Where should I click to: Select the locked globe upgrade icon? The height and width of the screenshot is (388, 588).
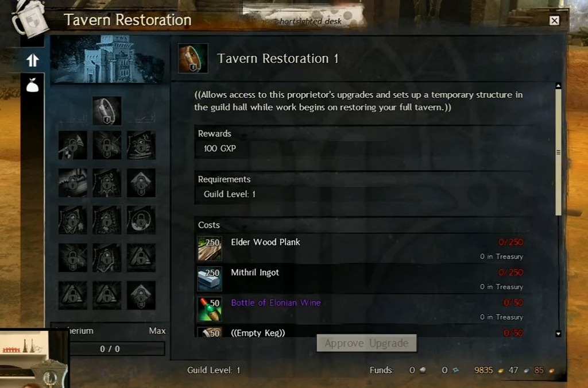[x=141, y=220]
